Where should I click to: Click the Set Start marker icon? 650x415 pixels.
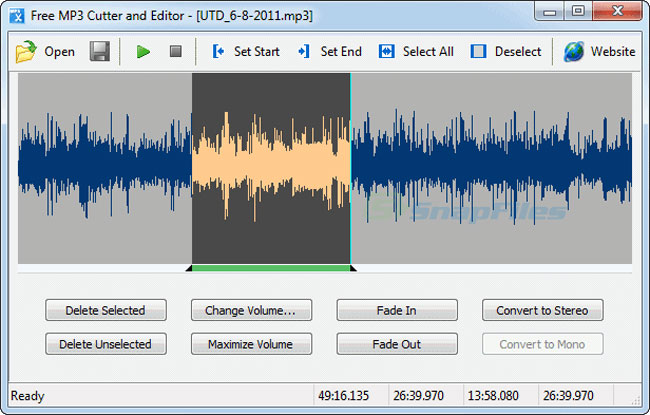pyautogui.click(x=218, y=51)
